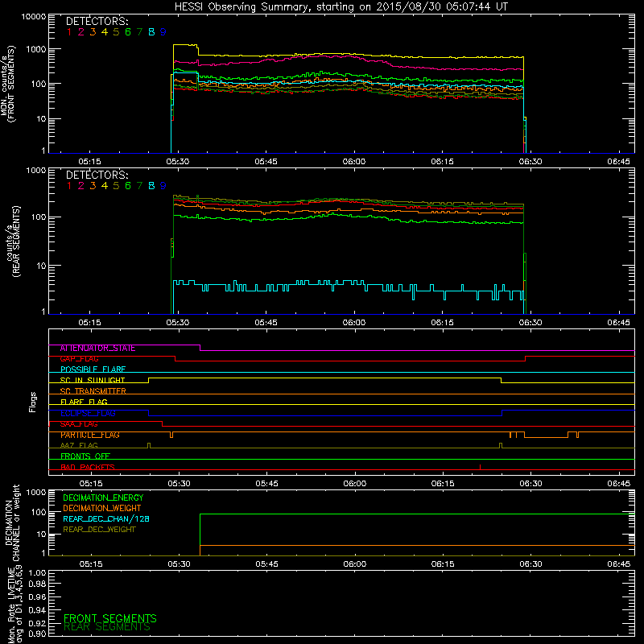
Task: Select detector 1 in rear segments legend
Action: [69, 186]
